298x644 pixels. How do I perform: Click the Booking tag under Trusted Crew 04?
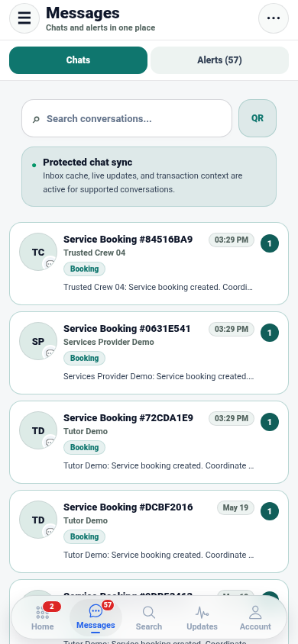click(84, 269)
